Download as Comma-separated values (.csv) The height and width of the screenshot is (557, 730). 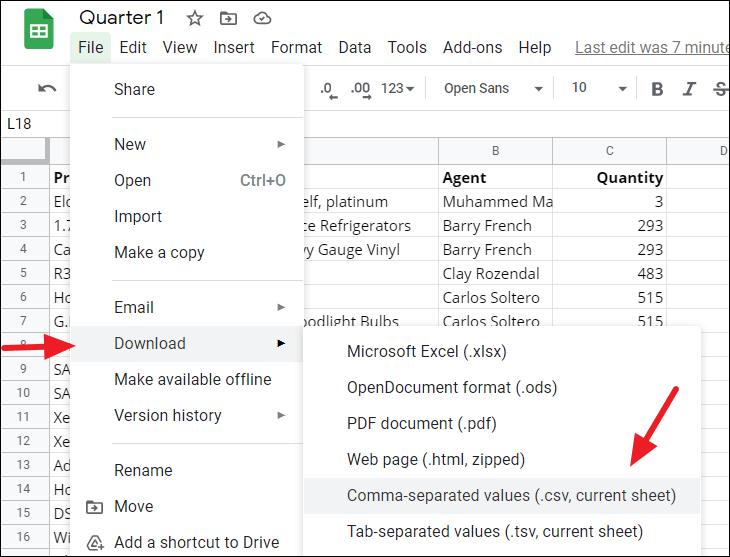click(x=501, y=496)
